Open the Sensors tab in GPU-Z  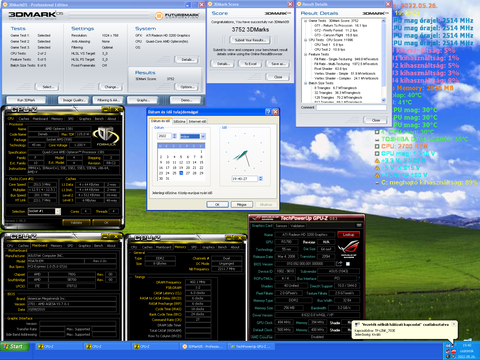(281, 226)
